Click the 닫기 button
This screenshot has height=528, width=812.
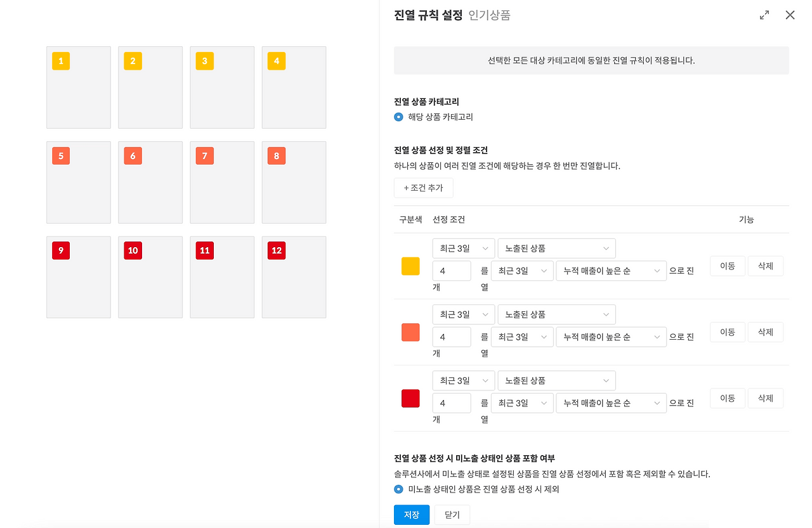452,515
